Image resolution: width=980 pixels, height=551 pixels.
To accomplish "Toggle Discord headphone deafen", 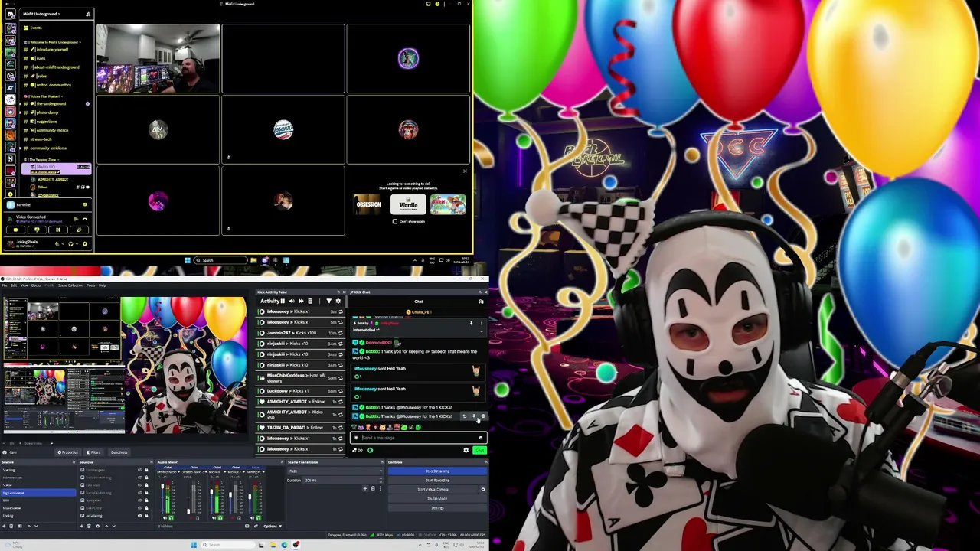I will (x=70, y=244).
